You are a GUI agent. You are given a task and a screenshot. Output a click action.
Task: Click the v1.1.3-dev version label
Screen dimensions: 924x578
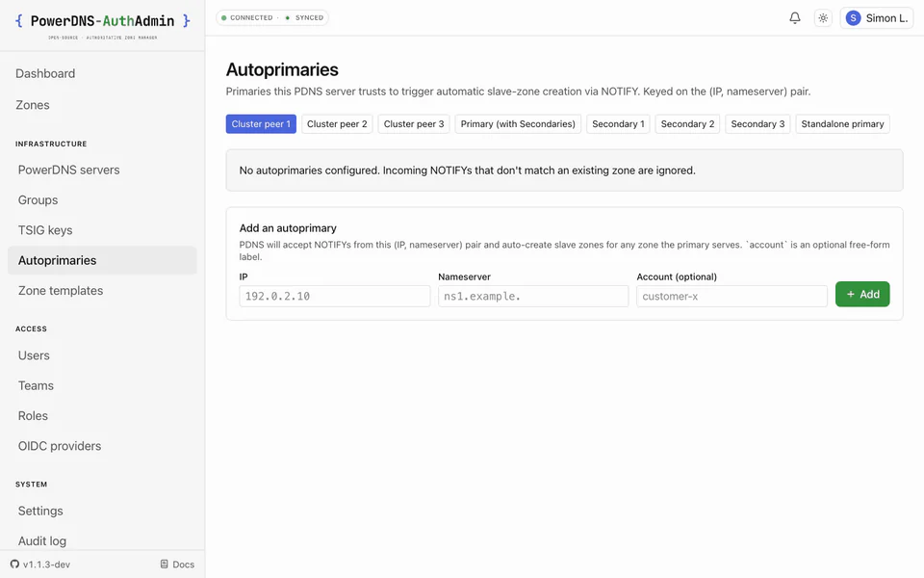coord(46,565)
